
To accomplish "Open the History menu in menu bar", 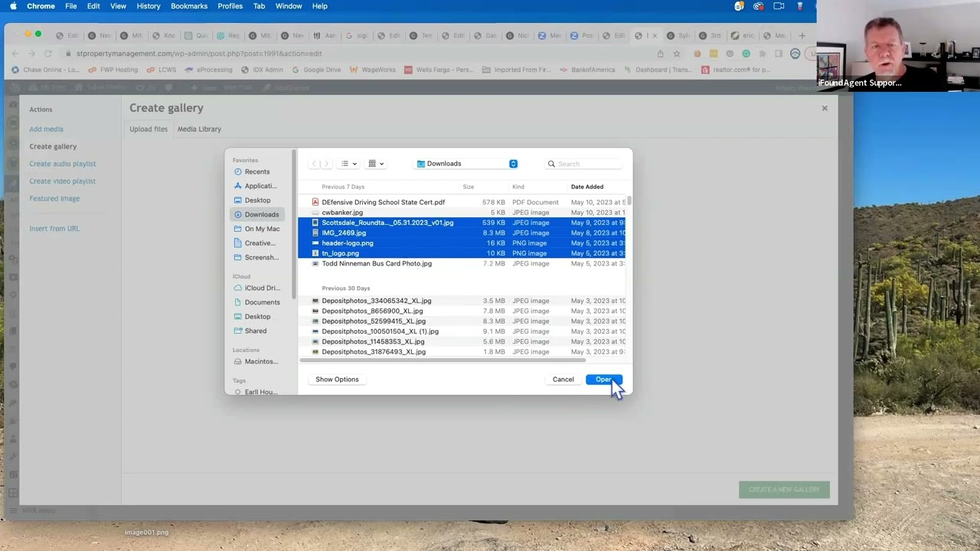I will coord(149,6).
